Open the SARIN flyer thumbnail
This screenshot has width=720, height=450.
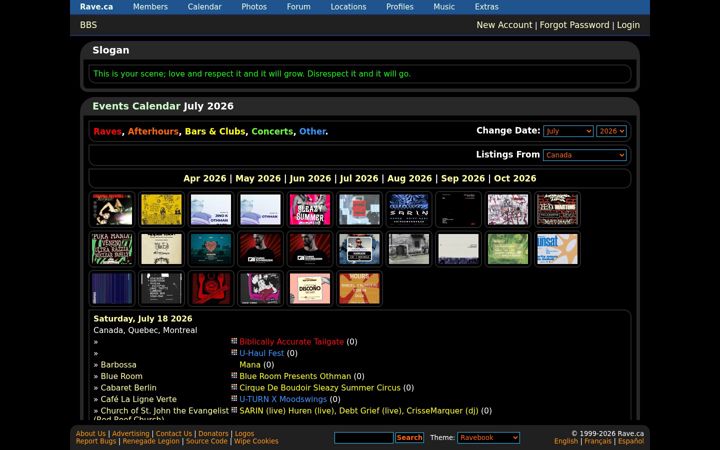409,209
